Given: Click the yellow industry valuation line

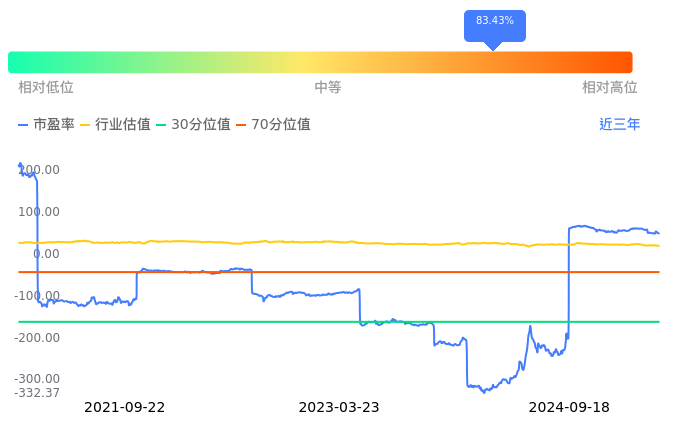Looking at the screenshot, I should point(400,243).
